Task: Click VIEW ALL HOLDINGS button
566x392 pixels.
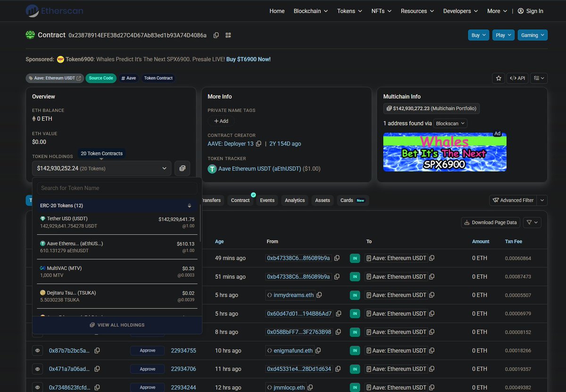Action: [x=117, y=325]
